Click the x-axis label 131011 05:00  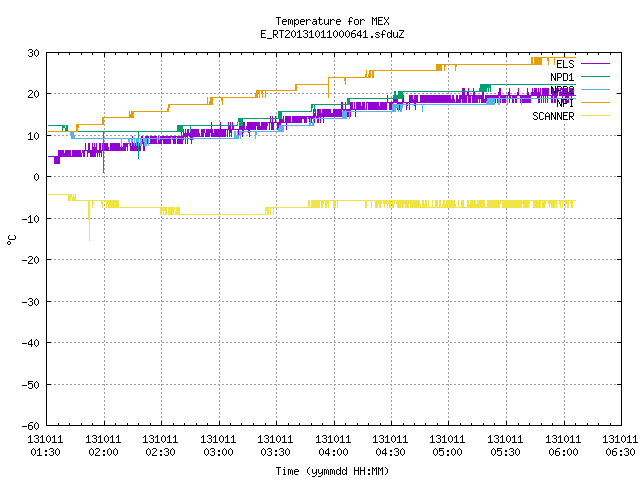click(x=448, y=446)
